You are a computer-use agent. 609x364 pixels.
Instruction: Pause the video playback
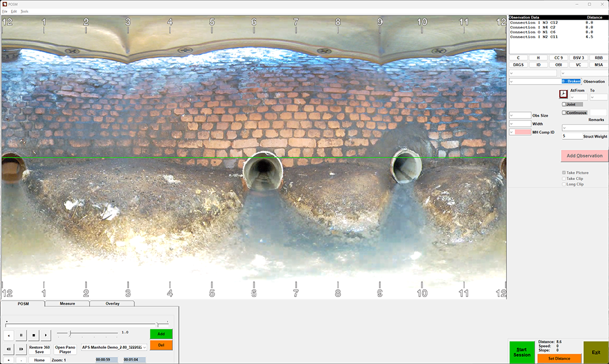click(x=21, y=335)
